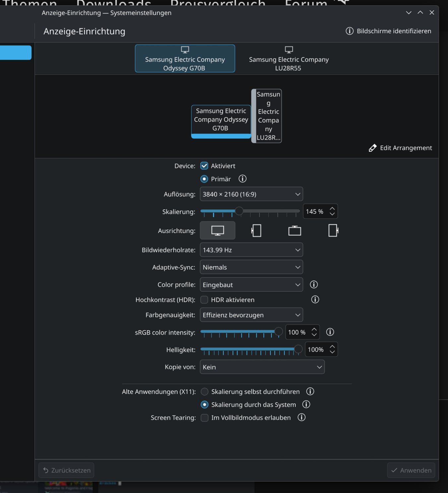Decrease sRGB color intensity stepper

click(x=314, y=335)
